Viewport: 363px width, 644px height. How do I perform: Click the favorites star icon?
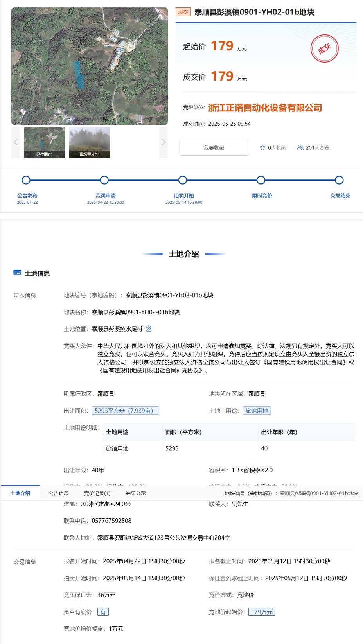(262, 147)
